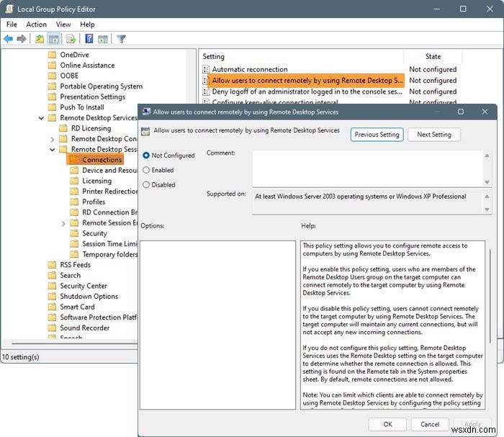Click the Back arrow toolbar icon
Screen dimensions: 504x437
[9, 39]
